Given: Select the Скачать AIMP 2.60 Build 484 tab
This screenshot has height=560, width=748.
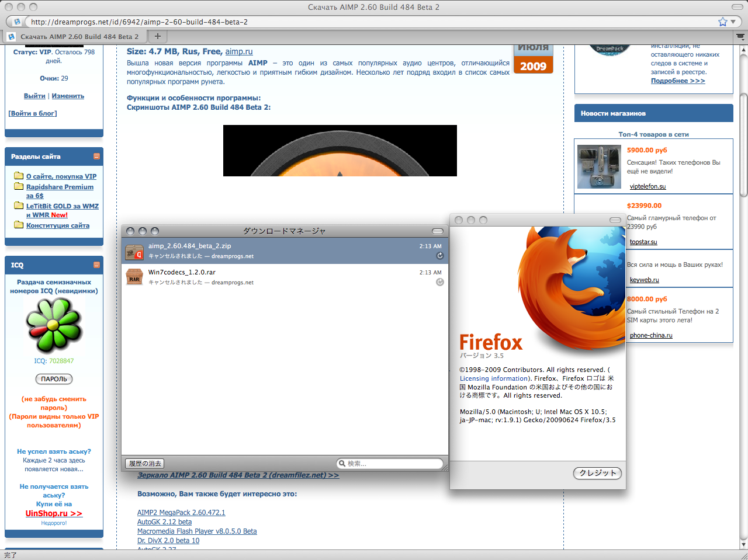Looking at the screenshot, I should [x=74, y=36].
